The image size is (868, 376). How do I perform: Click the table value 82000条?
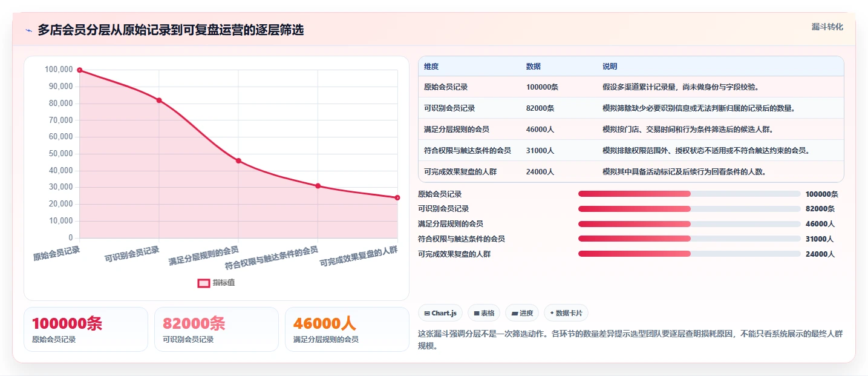click(540, 108)
